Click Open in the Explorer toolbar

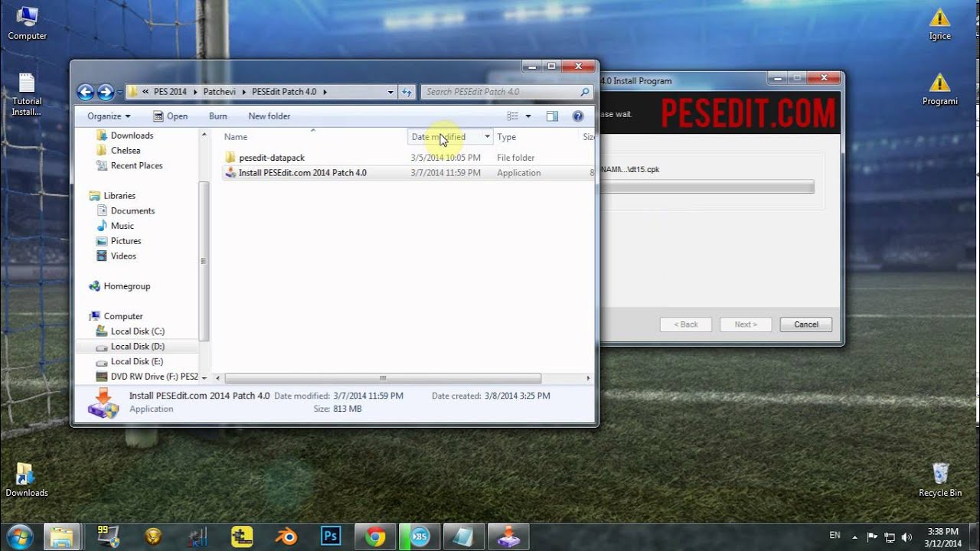pyautogui.click(x=170, y=116)
